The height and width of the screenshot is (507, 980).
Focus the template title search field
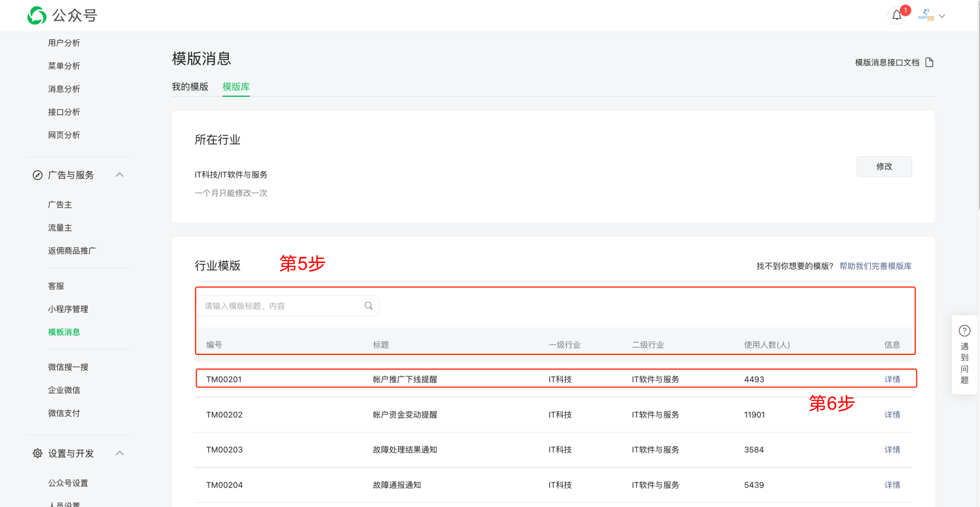(x=282, y=306)
